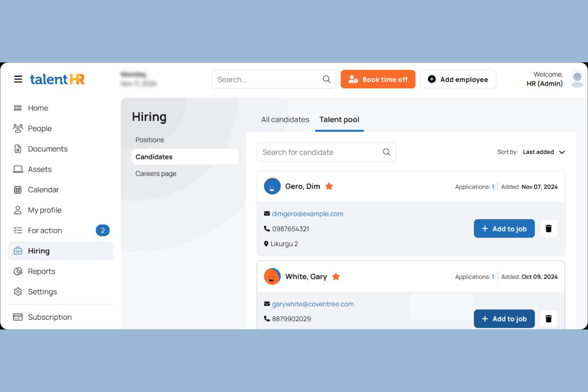The width and height of the screenshot is (588, 392).
Task: Open the search magnifier in candidate search
Action: point(386,152)
